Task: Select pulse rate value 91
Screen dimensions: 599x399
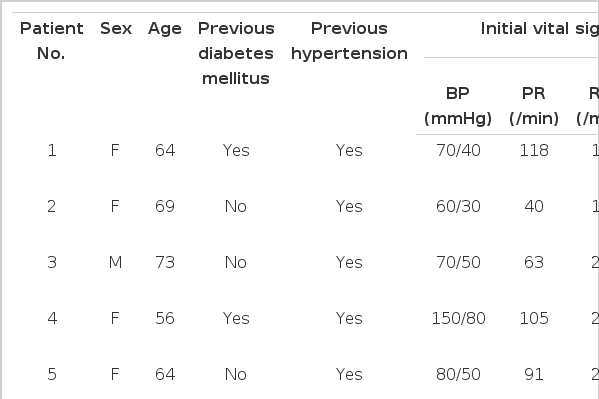Action: click(534, 375)
